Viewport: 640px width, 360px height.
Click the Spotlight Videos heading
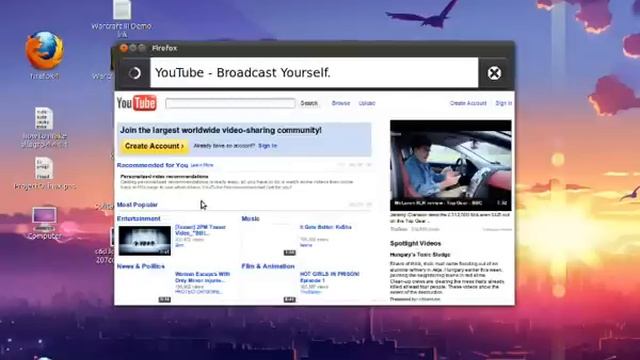pos(416,243)
